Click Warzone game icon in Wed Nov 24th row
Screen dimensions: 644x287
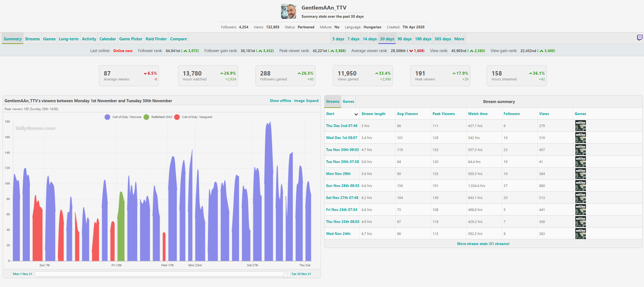tap(580, 234)
